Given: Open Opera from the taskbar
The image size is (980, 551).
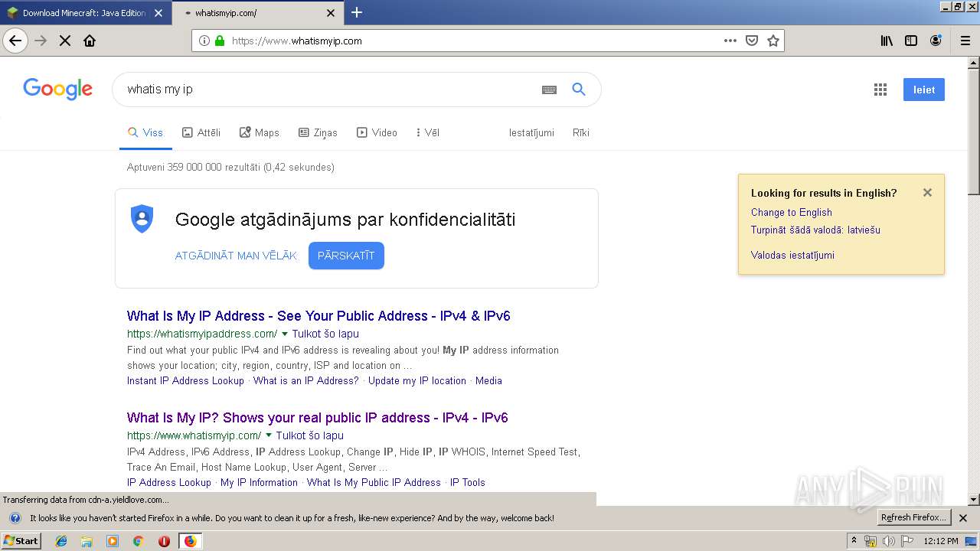Looking at the screenshot, I should (164, 541).
